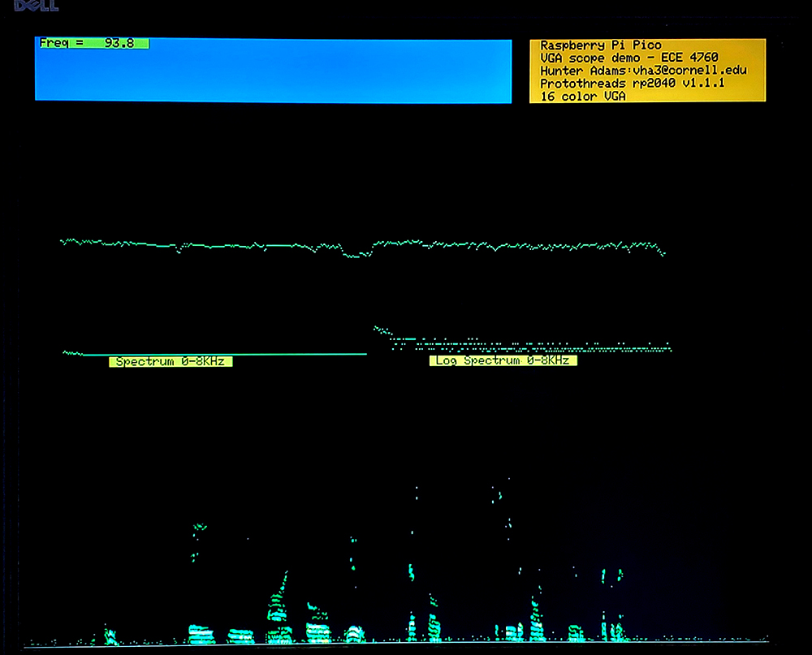Click the "Protothreads rp2040 v1.1.1" version line

point(632,83)
